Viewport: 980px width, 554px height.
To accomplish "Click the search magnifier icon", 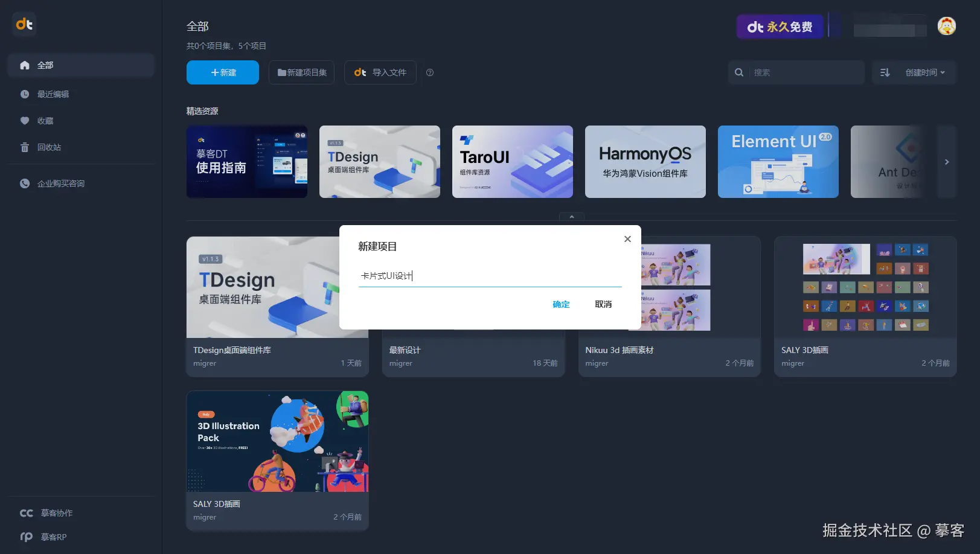I will tap(739, 72).
